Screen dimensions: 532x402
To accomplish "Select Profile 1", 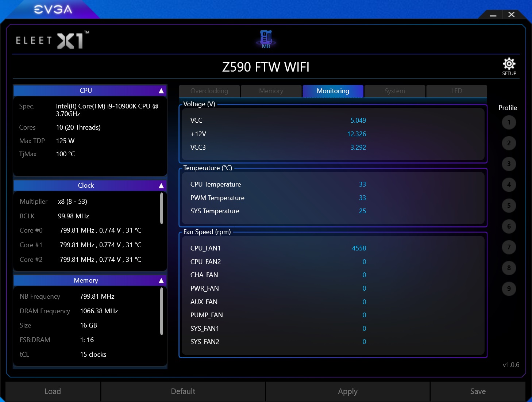I will click(509, 122).
